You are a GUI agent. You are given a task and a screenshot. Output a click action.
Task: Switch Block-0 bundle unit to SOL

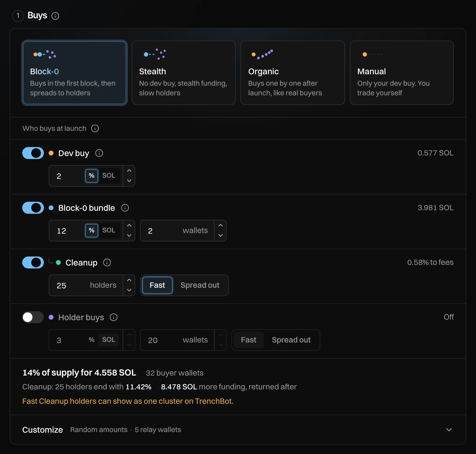(109, 230)
